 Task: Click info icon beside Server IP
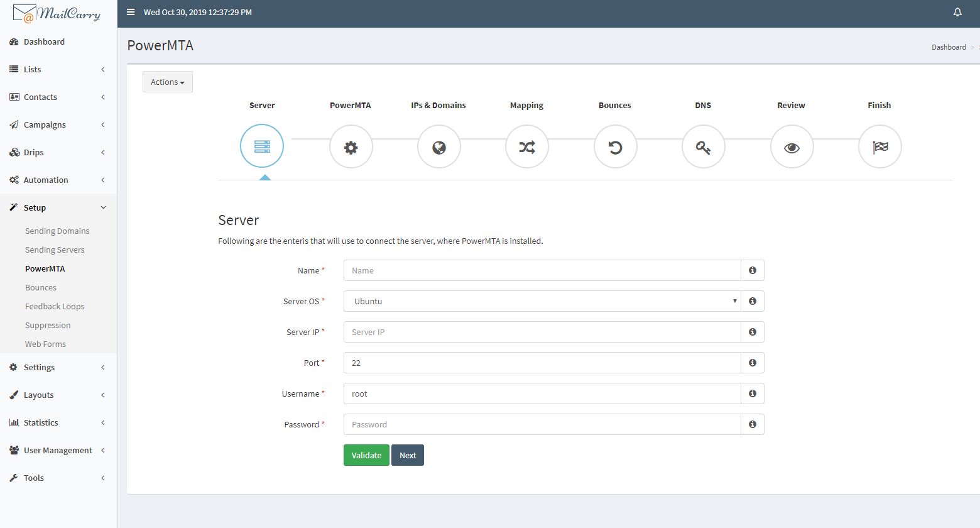pos(753,332)
